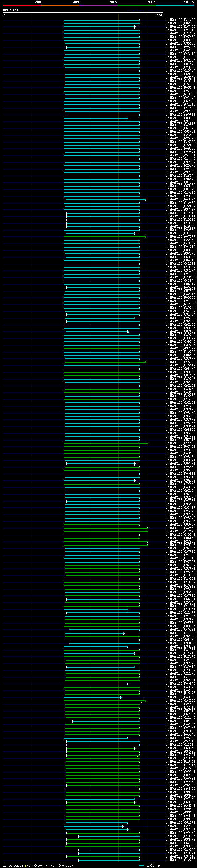Select the UniRef100_O40250 label
The height and width of the screenshot is (868, 197).
[x=180, y=389]
